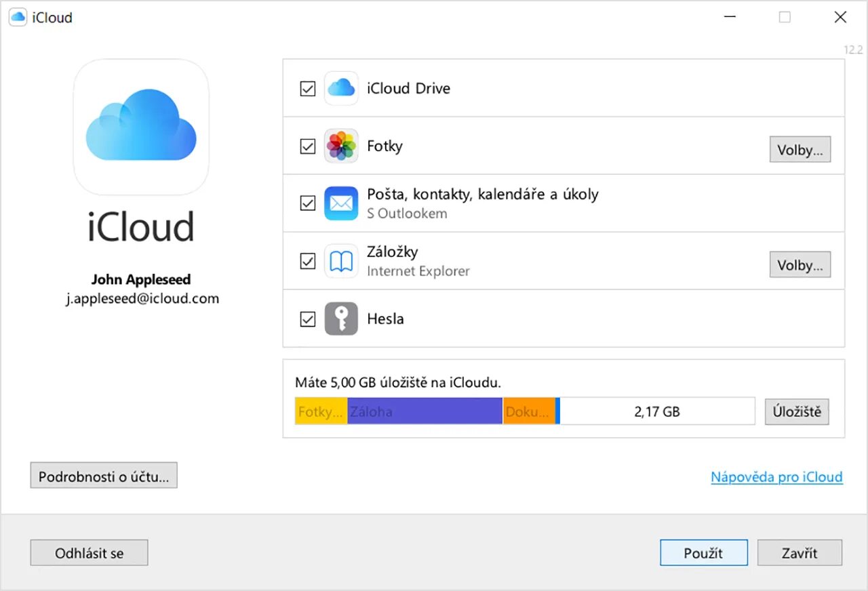Viewport: 868px width, 591px height.
Task: Click the iCloud Drive cloud icon
Action: (x=341, y=88)
